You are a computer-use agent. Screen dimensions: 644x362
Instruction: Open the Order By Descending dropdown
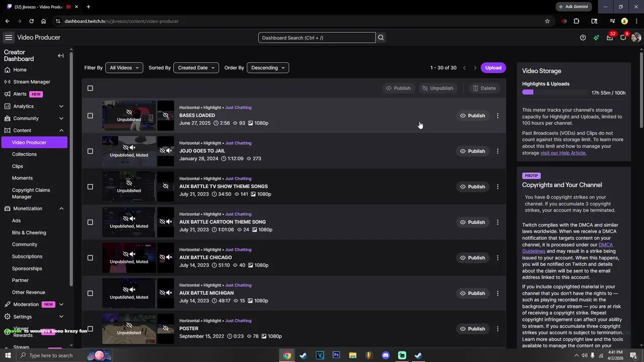[268, 68]
